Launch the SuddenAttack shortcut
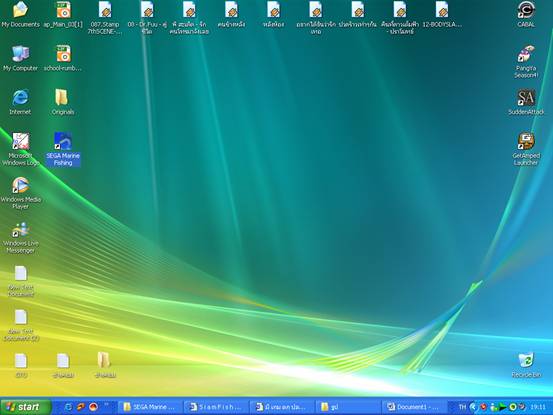The width and height of the screenshot is (553, 415). click(x=526, y=102)
